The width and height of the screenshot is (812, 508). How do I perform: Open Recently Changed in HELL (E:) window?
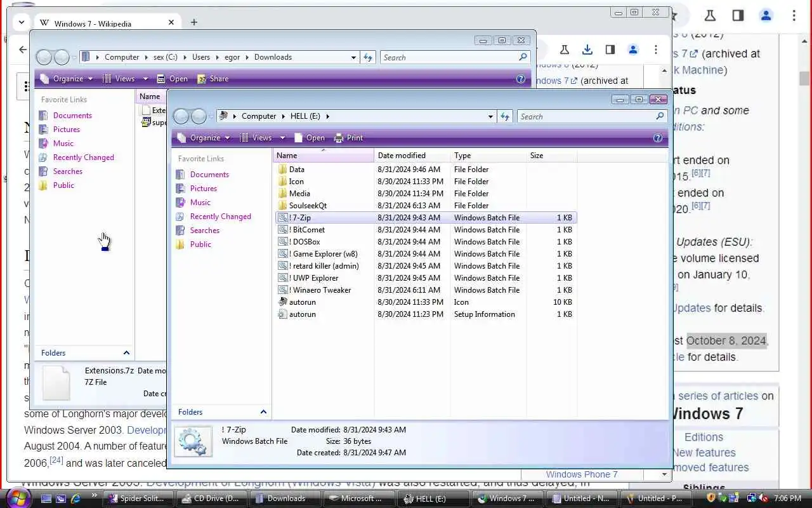[x=220, y=217]
